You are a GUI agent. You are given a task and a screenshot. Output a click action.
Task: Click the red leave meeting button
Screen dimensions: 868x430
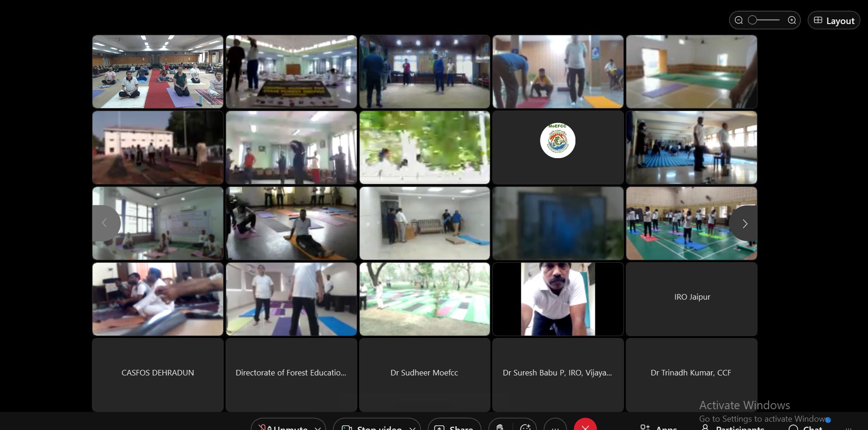coord(585,426)
